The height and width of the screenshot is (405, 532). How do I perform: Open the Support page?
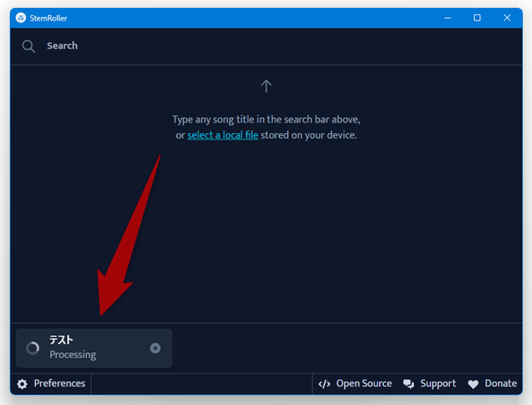click(429, 384)
